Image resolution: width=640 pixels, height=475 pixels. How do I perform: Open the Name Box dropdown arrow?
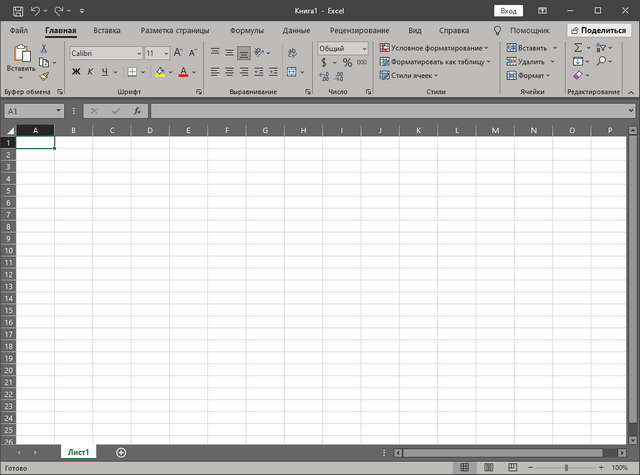tap(59, 111)
